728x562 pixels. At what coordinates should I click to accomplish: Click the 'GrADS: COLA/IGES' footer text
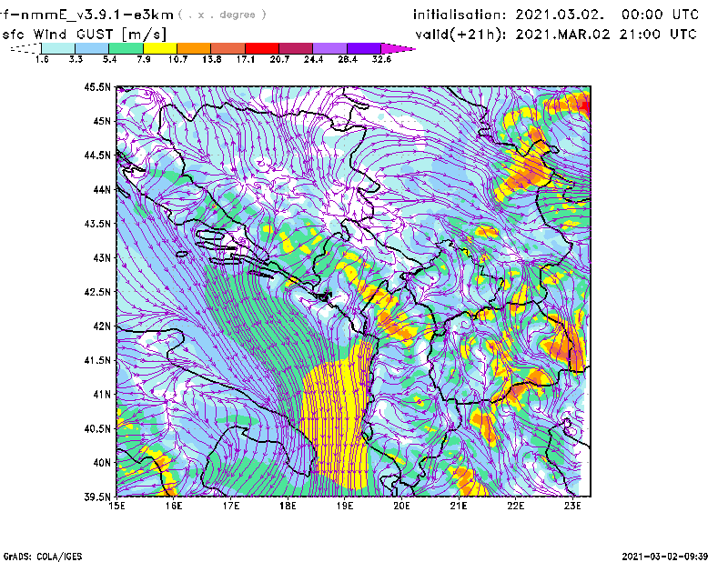(x=42, y=557)
